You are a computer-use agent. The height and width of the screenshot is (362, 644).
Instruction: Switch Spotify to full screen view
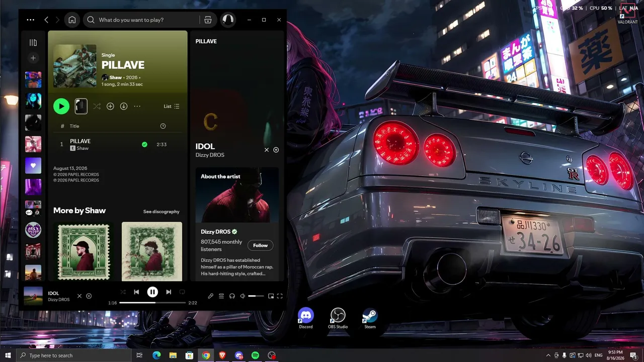(280, 296)
